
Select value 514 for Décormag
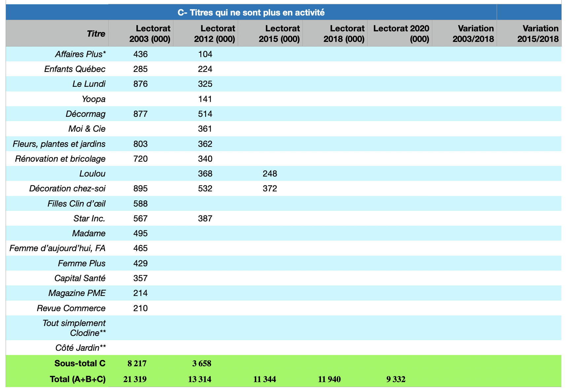point(205,114)
